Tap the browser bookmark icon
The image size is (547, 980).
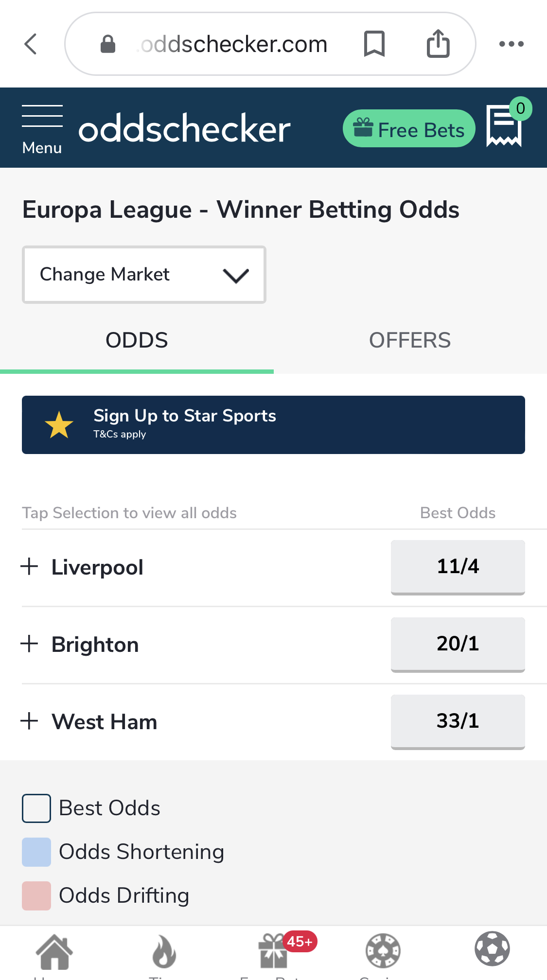point(374,44)
